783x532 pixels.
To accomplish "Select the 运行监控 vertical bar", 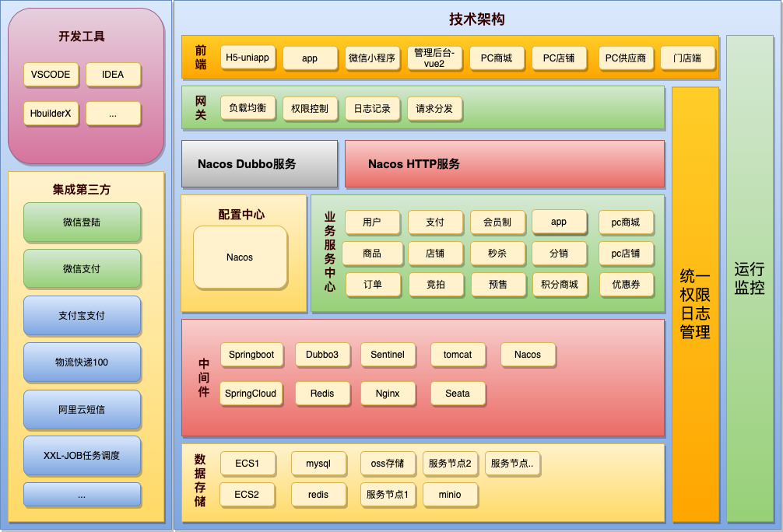I will point(750,278).
